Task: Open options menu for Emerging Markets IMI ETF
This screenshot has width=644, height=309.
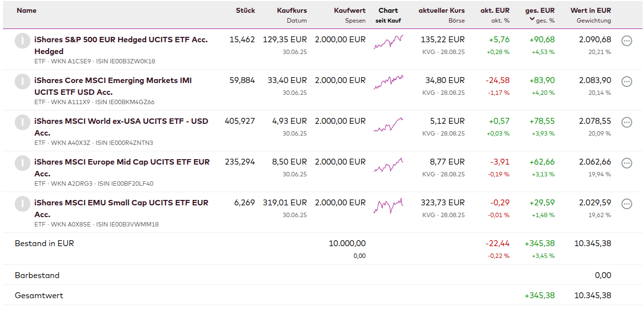Action: click(626, 82)
